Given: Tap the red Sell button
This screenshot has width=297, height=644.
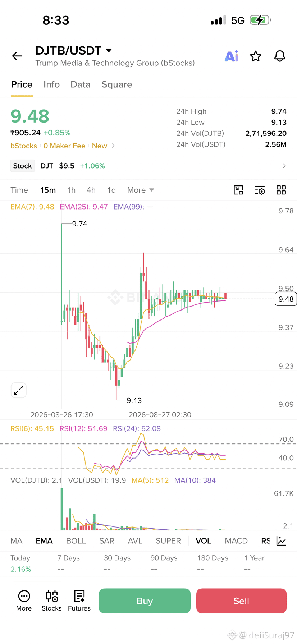Looking at the screenshot, I should [x=241, y=601].
